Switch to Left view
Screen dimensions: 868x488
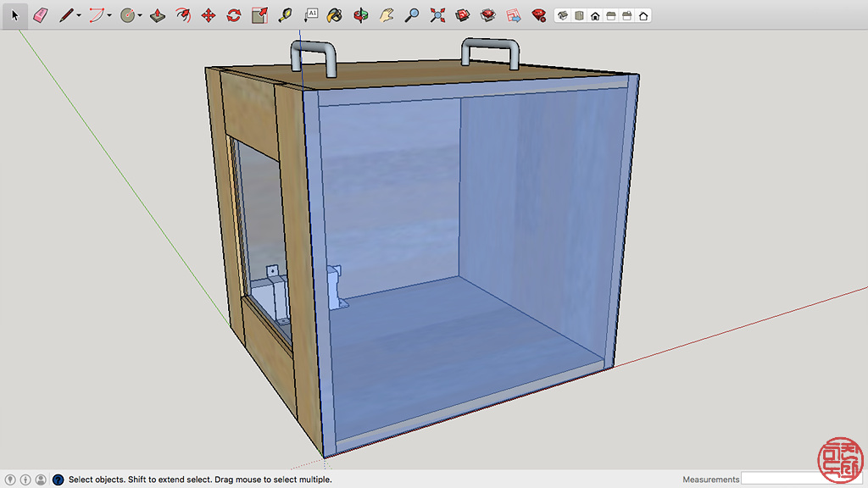click(643, 16)
